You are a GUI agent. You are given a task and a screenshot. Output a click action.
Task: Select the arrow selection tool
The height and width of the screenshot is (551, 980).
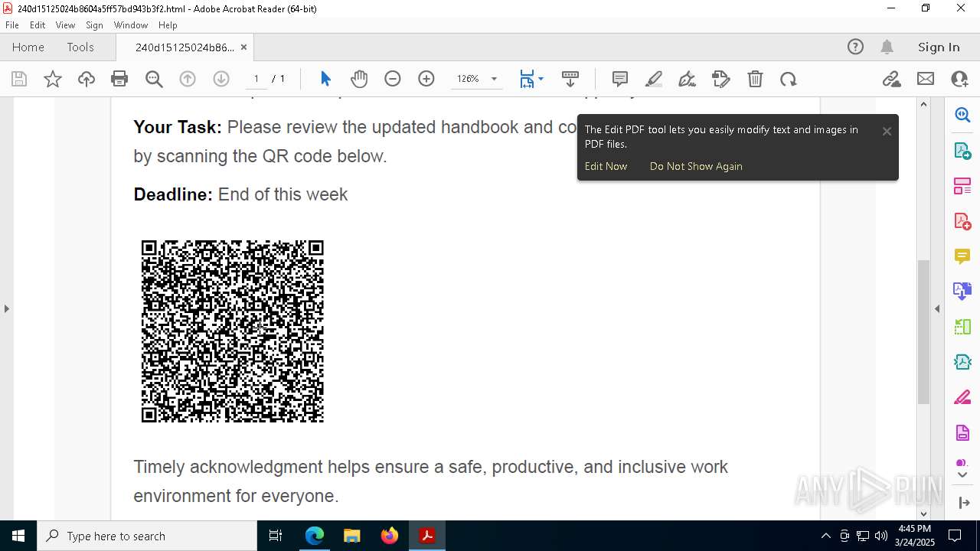click(325, 79)
